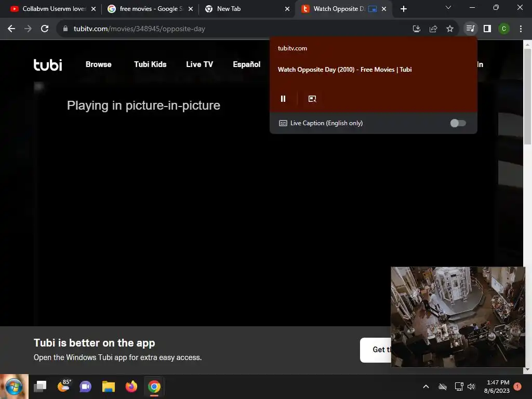The height and width of the screenshot is (399, 532).
Task: Exit picture-in-picture from media popup
Action: [312, 99]
